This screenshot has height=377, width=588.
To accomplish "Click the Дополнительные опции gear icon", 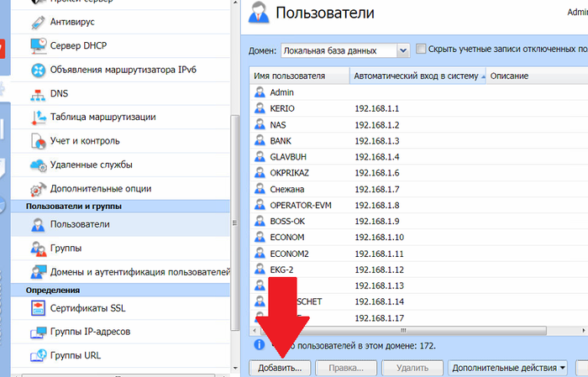I will [38, 189].
